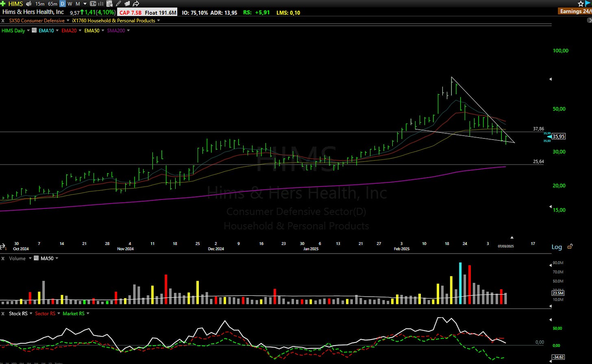Select the 15m timeframe

[40, 4]
